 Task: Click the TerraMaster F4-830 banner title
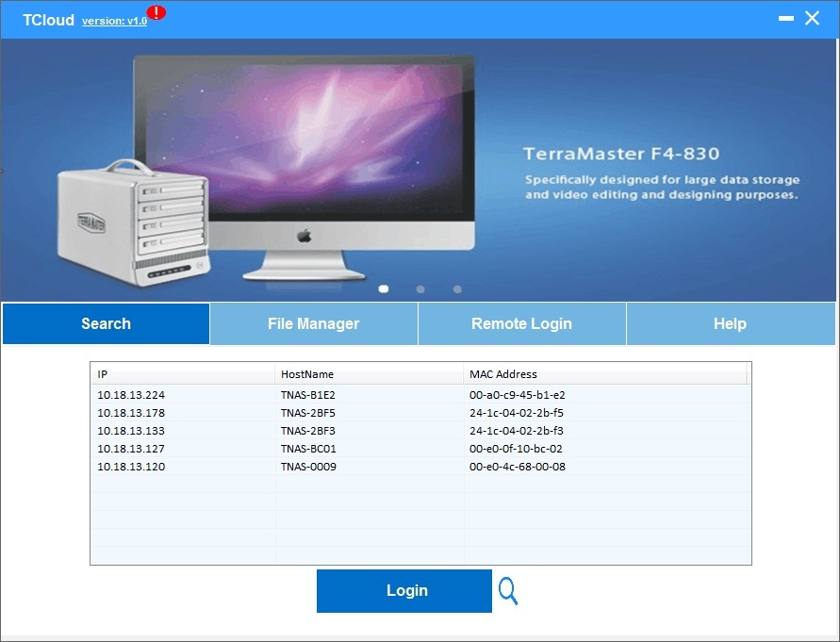point(621,154)
